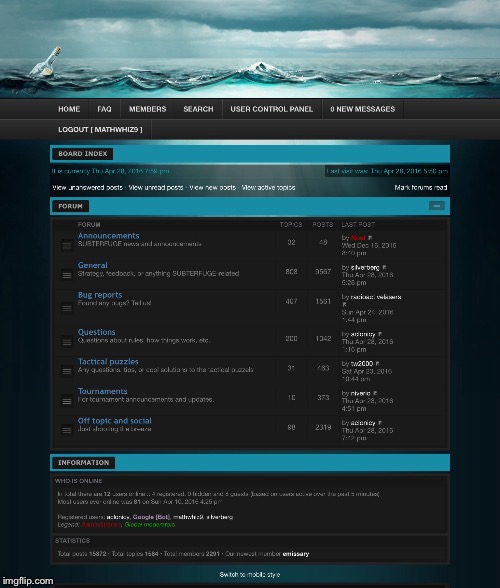Open newest member emissary's profile
This screenshot has width=500, height=588.
[296, 554]
